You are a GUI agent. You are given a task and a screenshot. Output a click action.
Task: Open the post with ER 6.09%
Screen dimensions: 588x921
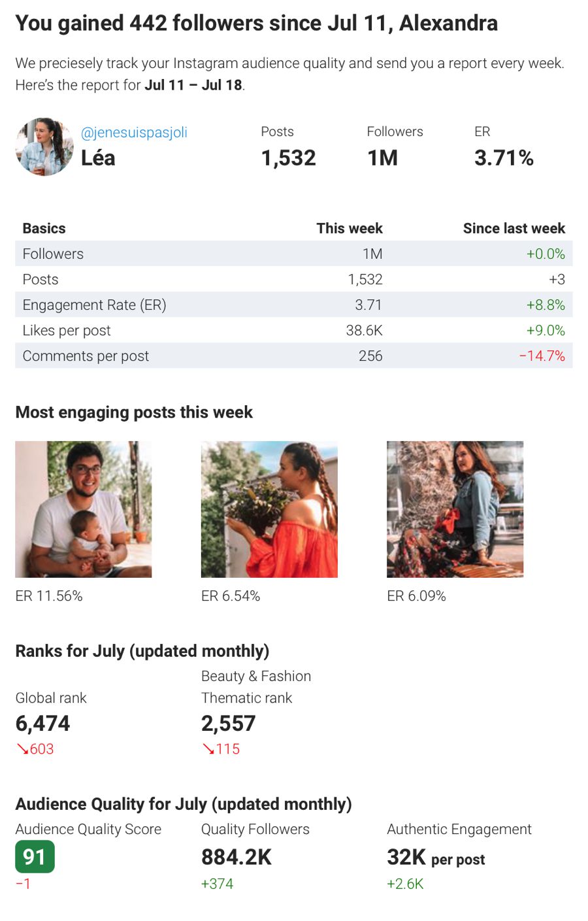tap(455, 509)
